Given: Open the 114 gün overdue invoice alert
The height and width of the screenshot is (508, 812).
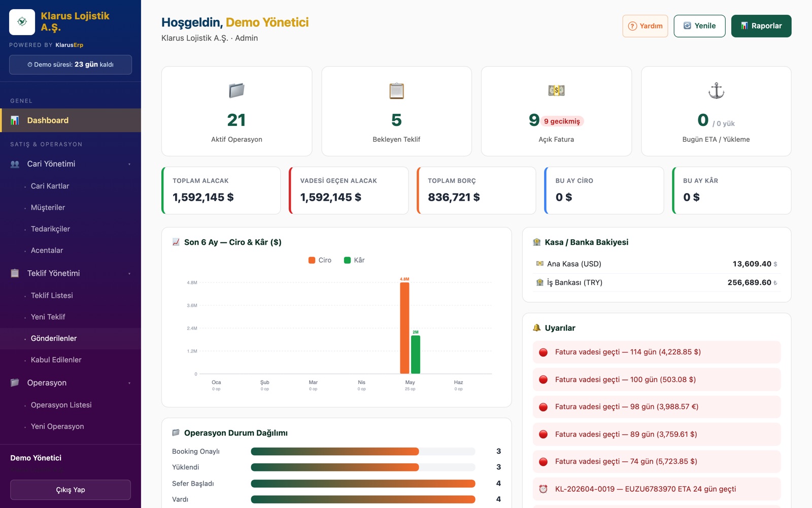Looking at the screenshot, I should click(657, 352).
